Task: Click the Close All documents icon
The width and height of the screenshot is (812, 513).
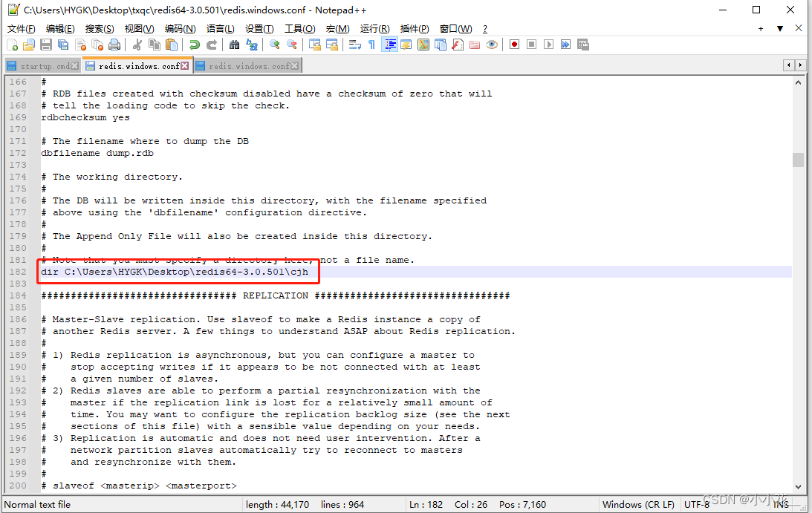Action: [97, 45]
